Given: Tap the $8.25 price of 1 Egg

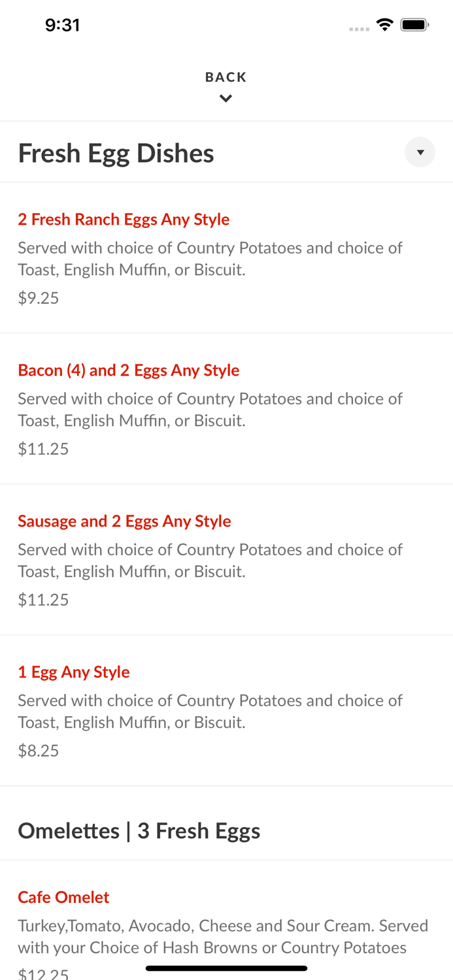Looking at the screenshot, I should (39, 751).
